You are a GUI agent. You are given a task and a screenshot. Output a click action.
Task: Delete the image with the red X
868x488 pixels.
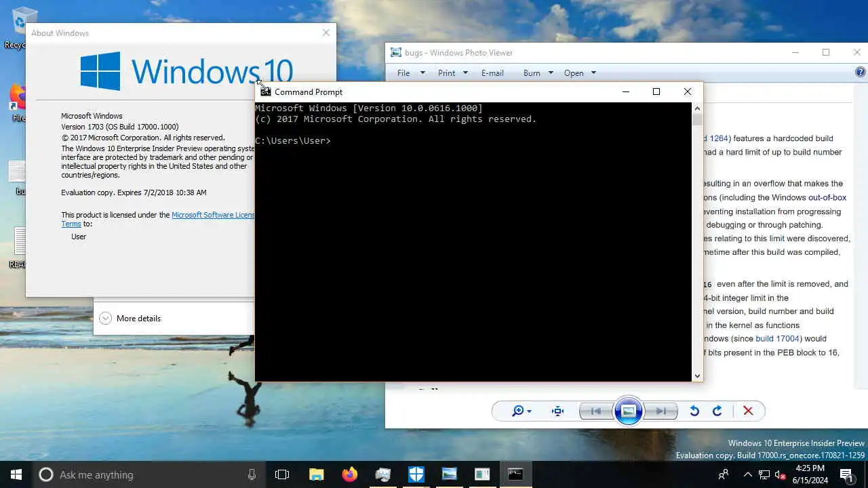(x=748, y=411)
